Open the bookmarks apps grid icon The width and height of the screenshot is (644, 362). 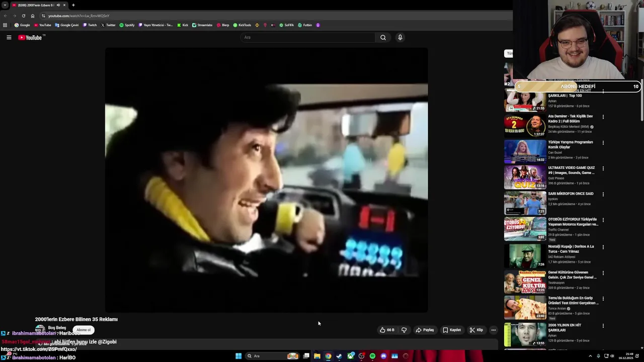click(5, 25)
